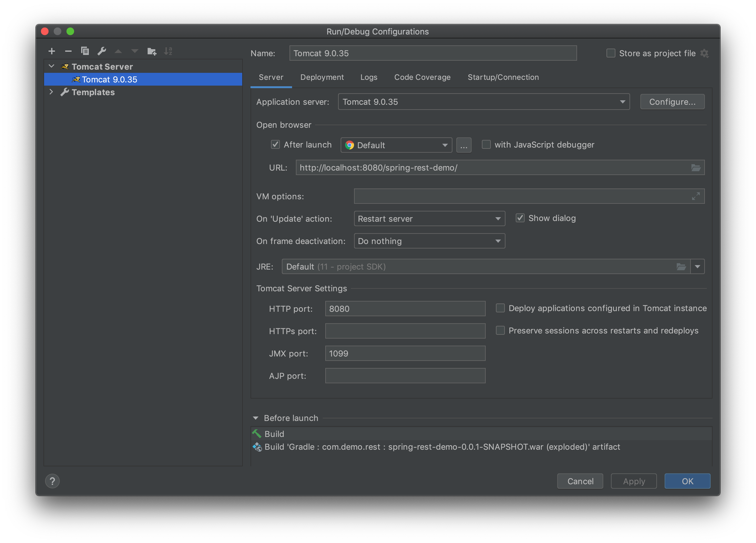This screenshot has width=756, height=543.
Task: Click the empty AJP port field
Action: (x=405, y=375)
